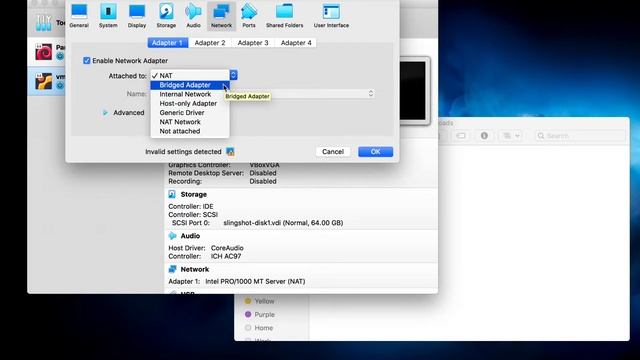This screenshot has width=640, height=360.
Task: Choose Generic Driver option
Action: (x=190, y=113)
